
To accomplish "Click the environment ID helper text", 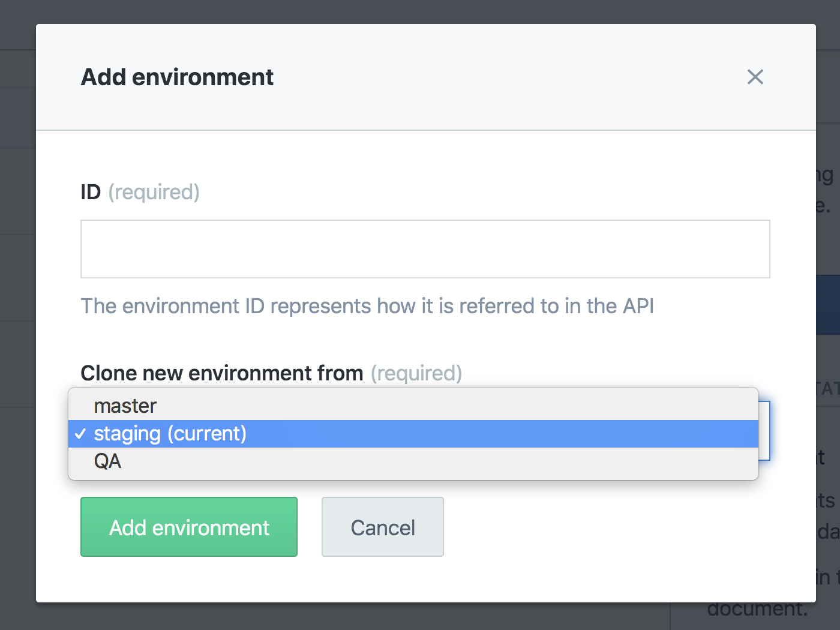I will (367, 306).
